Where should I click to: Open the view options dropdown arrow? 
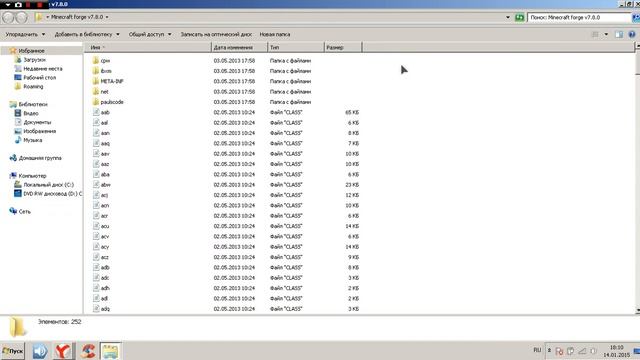(606, 34)
